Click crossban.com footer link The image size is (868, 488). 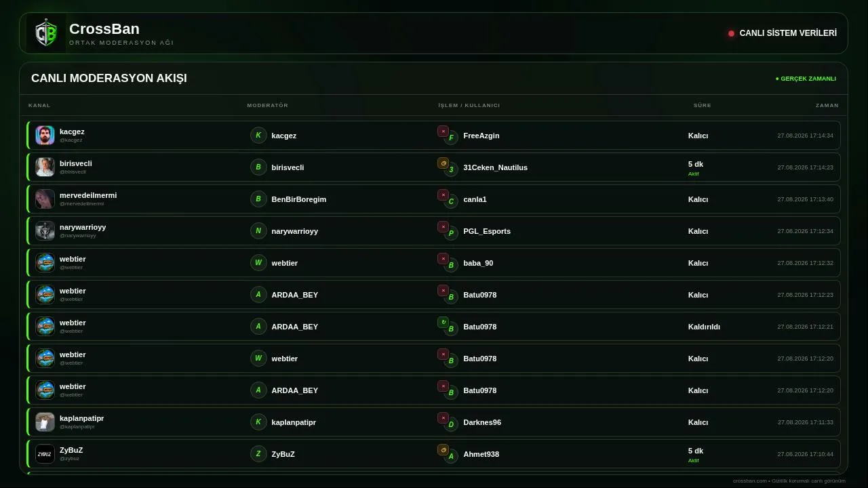749,481
